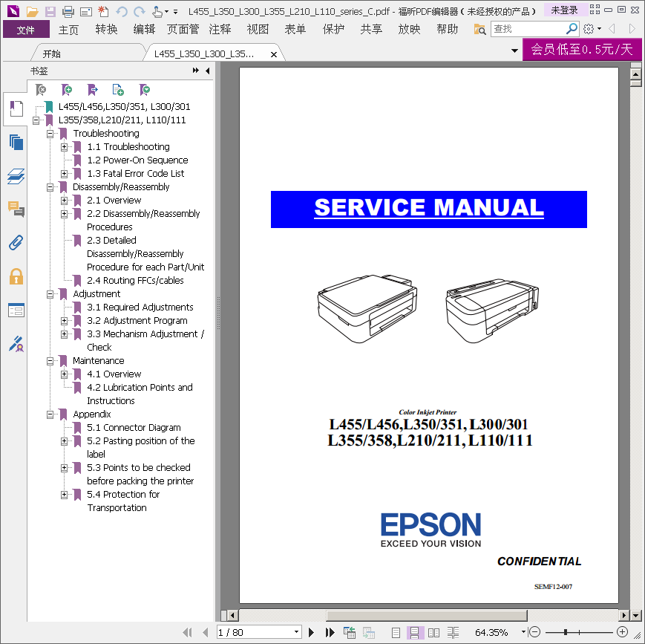Click the new blank document icon
Image resolution: width=645 pixels, height=644 pixels.
click(103, 11)
